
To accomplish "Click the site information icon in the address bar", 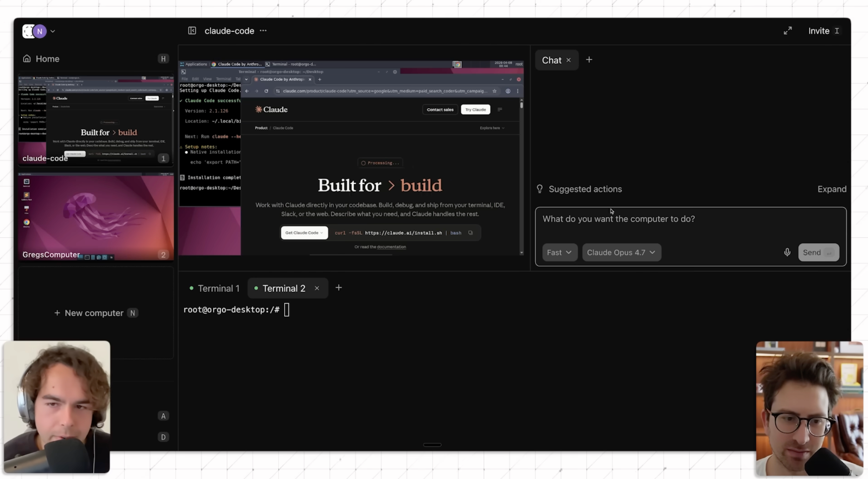I will [x=278, y=91].
